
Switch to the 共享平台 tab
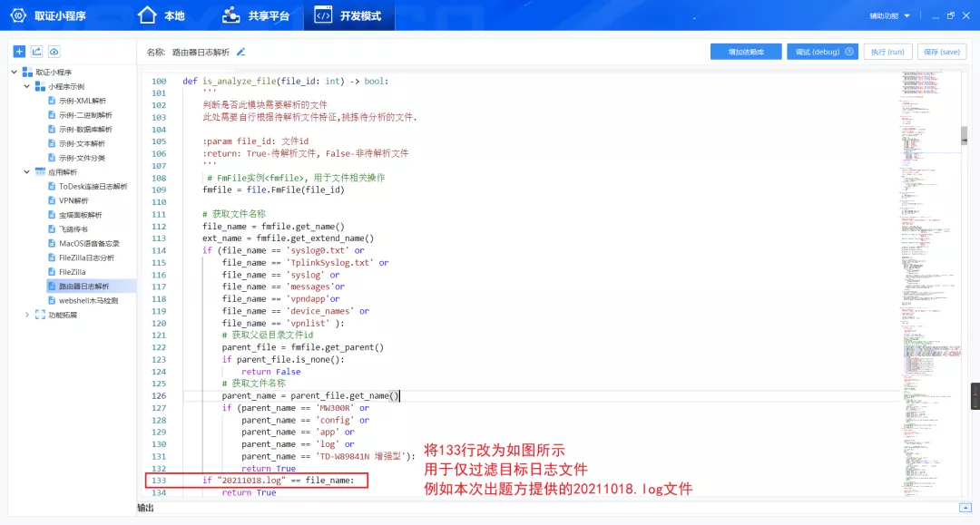pos(256,15)
